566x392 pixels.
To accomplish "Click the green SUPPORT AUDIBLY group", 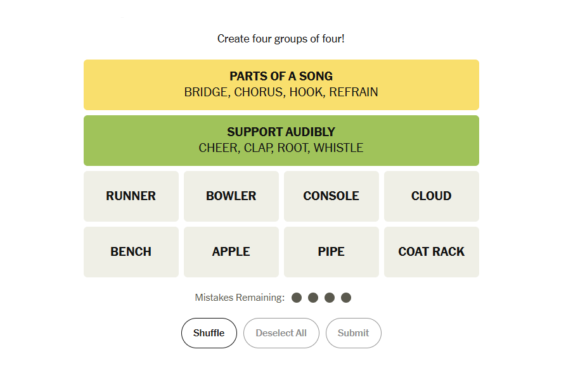I will tap(281, 141).
